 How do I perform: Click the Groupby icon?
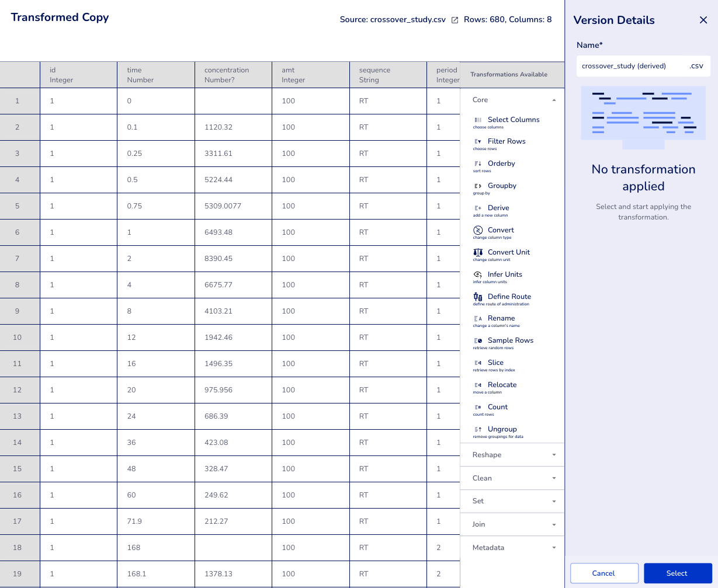pos(478,186)
